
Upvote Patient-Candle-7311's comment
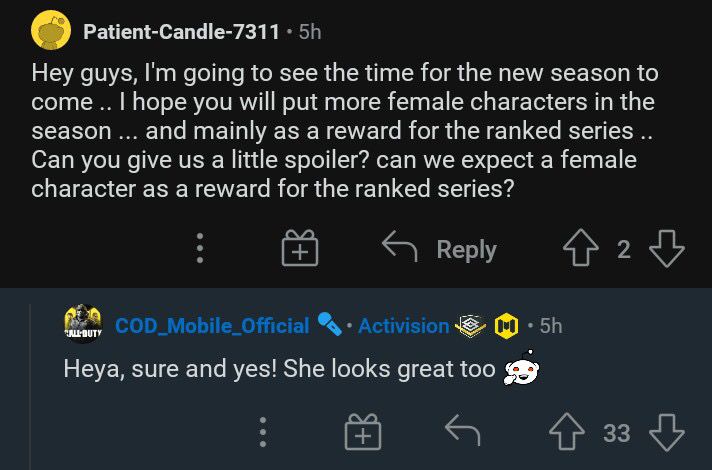click(x=580, y=247)
